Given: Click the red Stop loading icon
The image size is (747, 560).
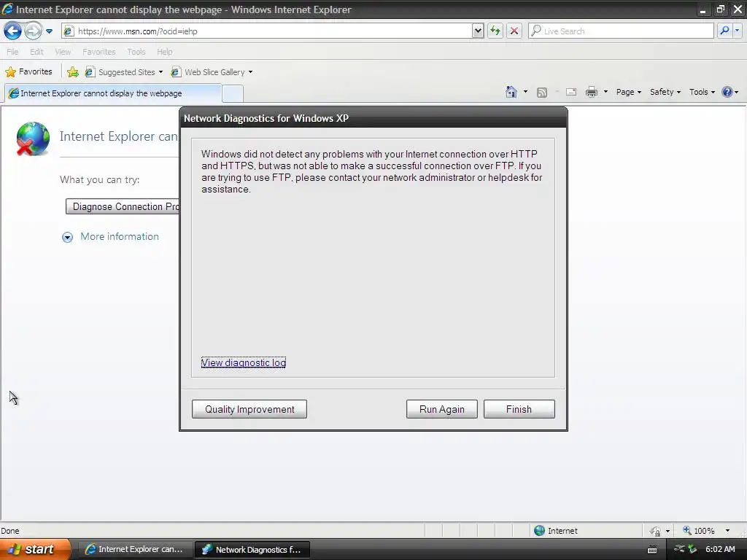Looking at the screenshot, I should click(x=514, y=31).
